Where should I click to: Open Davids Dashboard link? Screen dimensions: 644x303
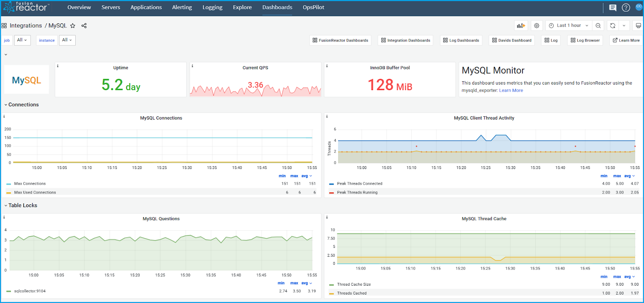pos(512,40)
